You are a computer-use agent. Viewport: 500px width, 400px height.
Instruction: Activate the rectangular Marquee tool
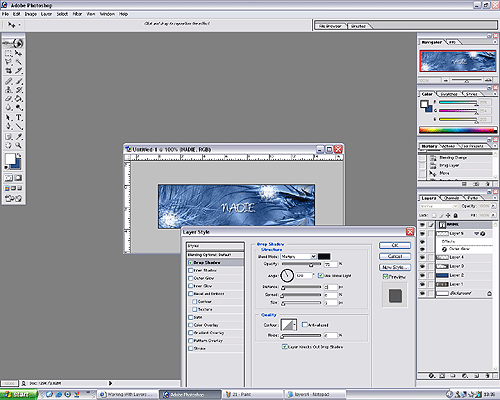(8, 53)
